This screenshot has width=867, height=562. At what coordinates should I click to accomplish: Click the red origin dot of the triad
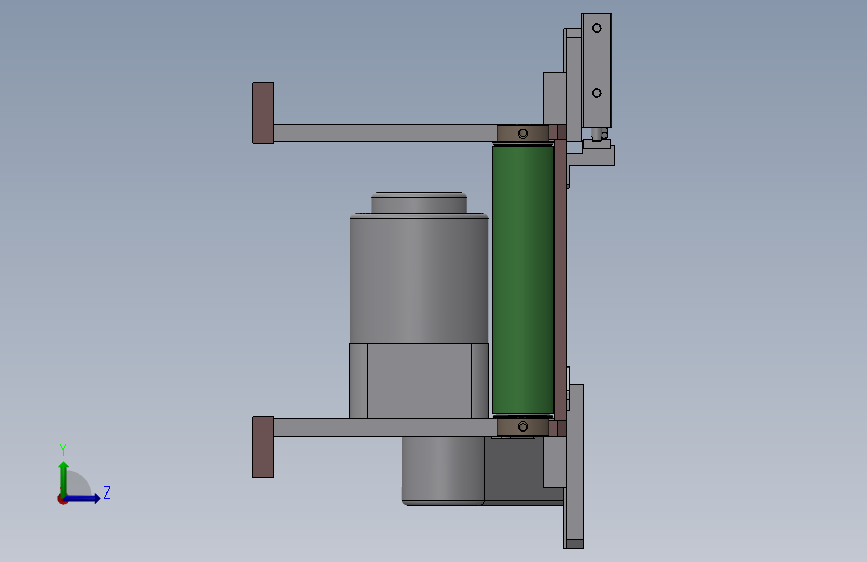pyautogui.click(x=62, y=499)
